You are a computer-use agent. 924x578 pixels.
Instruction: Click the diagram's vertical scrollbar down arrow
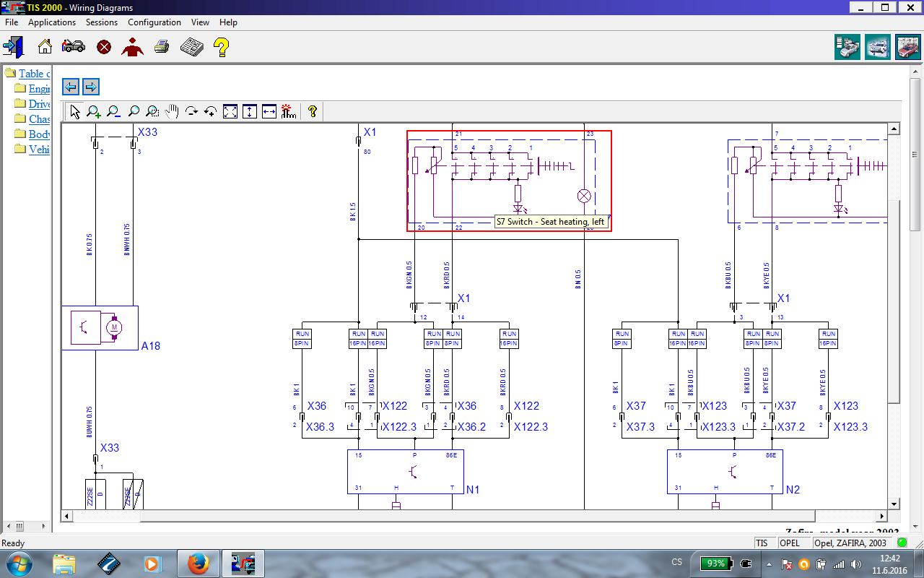tap(894, 504)
